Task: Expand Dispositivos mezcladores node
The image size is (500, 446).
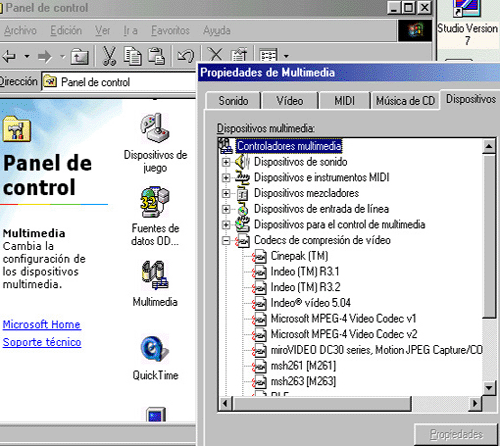Action: (226, 193)
